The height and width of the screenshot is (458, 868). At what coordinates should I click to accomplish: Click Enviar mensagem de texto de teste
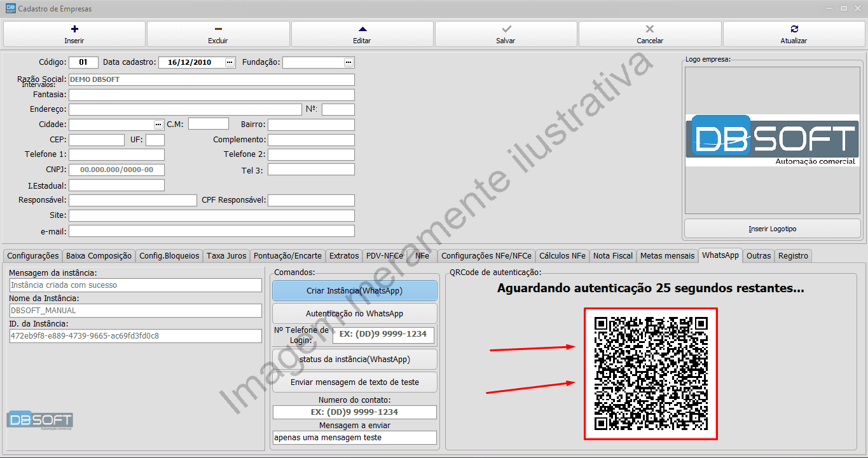354,382
